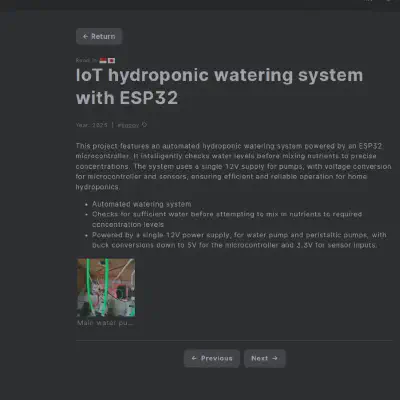Click the right arrow icon inside Next
Viewport: 400px width, 400px height.
pos(275,358)
